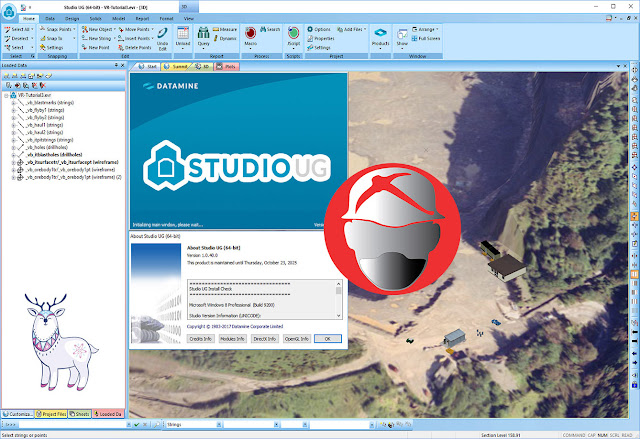Click the Search process command

270,29
